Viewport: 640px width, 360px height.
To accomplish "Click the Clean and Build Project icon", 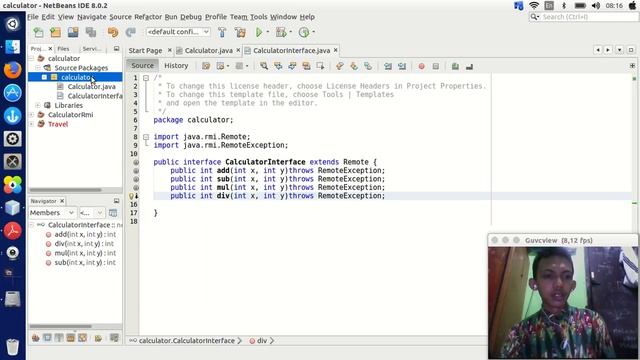I will pos(240,32).
